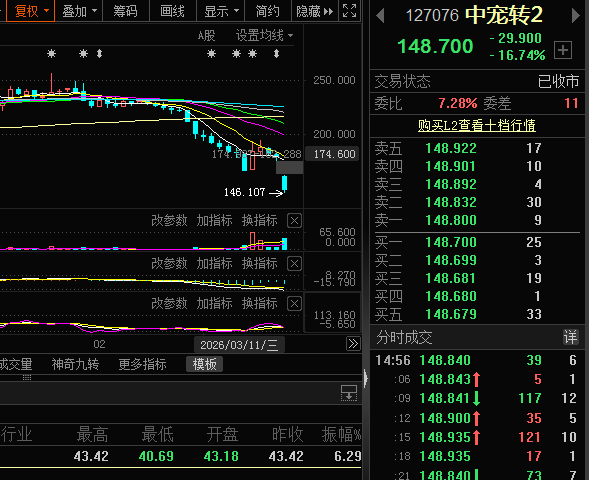Screen dimensions: 589x480
Task: Click the 昨收 column header
Action: coord(287,435)
